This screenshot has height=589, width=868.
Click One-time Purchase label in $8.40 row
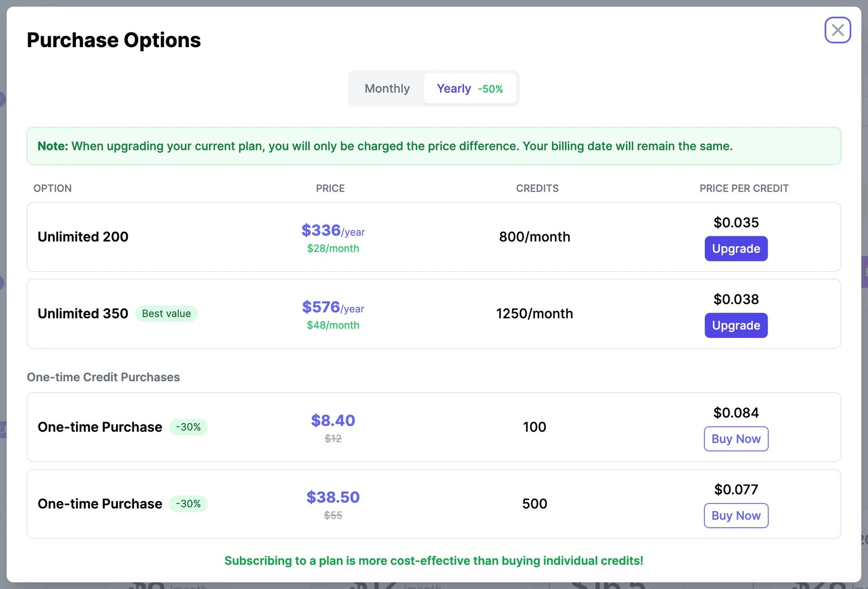pyautogui.click(x=100, y=427)
